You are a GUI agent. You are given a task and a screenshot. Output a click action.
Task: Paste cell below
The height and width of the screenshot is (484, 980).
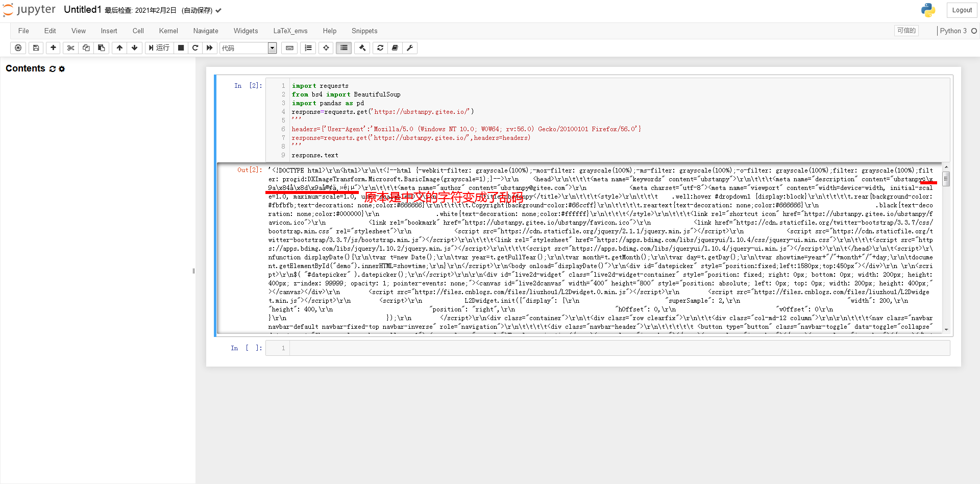(x=101, y=48)
